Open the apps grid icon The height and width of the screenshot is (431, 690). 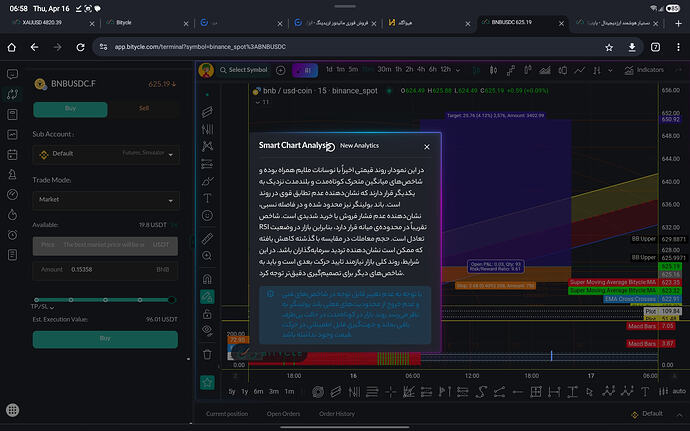pyautogui.click(x=12, y=410)
